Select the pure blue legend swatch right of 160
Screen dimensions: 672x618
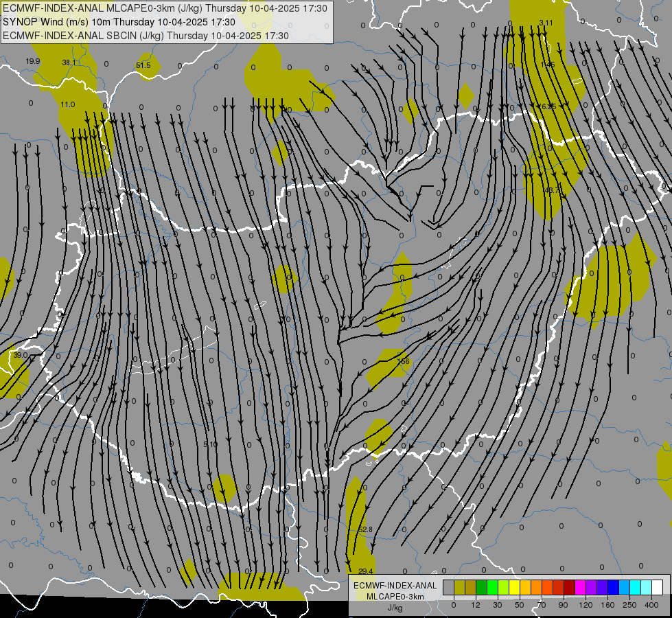(x=613, y=587)
